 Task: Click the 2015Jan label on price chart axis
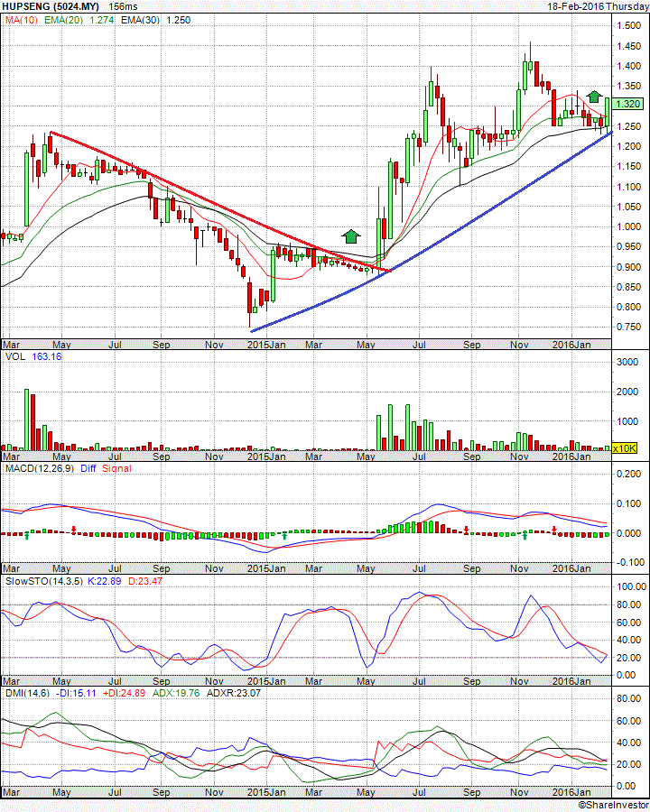tap(266, 345)
